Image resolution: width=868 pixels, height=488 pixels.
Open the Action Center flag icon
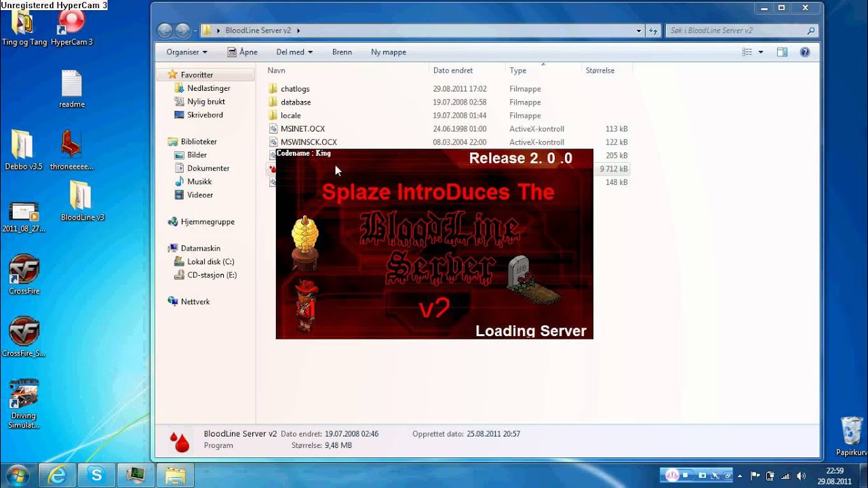click(756, 476)
